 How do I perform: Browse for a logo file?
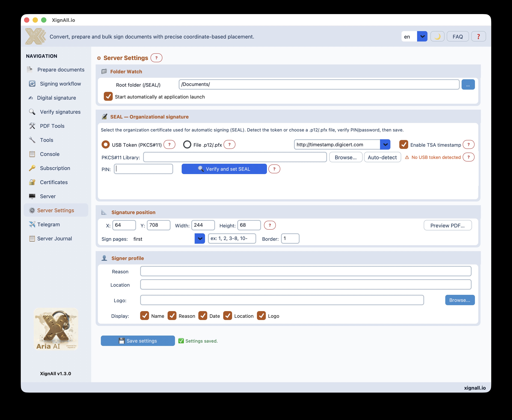point(460,300)
